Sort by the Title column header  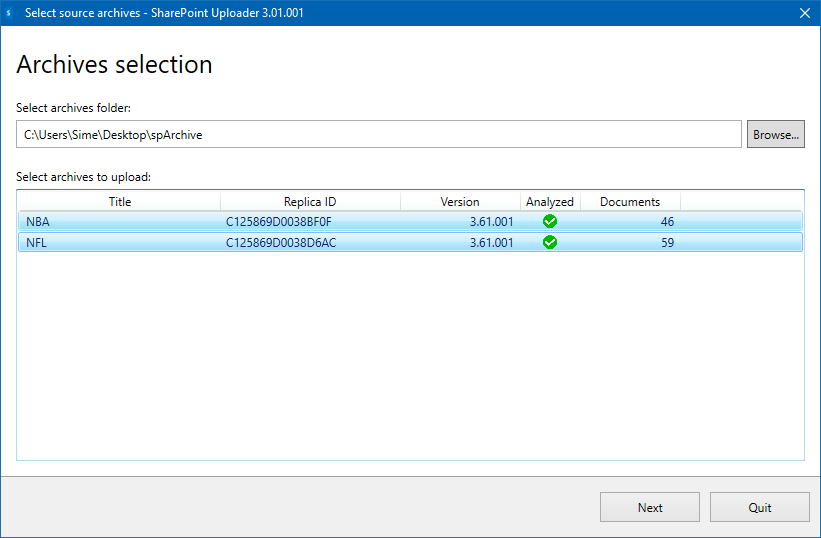pyautogui.click(x=120, y=202)
